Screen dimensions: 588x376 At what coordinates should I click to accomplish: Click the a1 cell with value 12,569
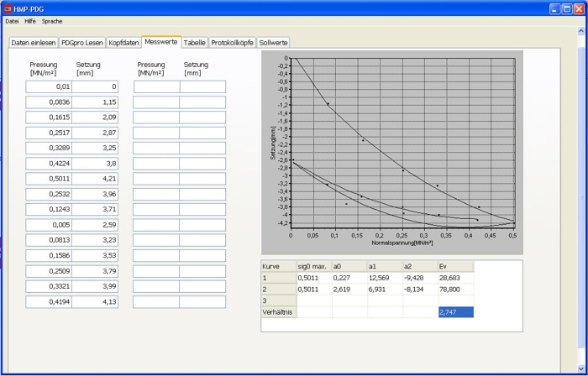coord(384,278)
